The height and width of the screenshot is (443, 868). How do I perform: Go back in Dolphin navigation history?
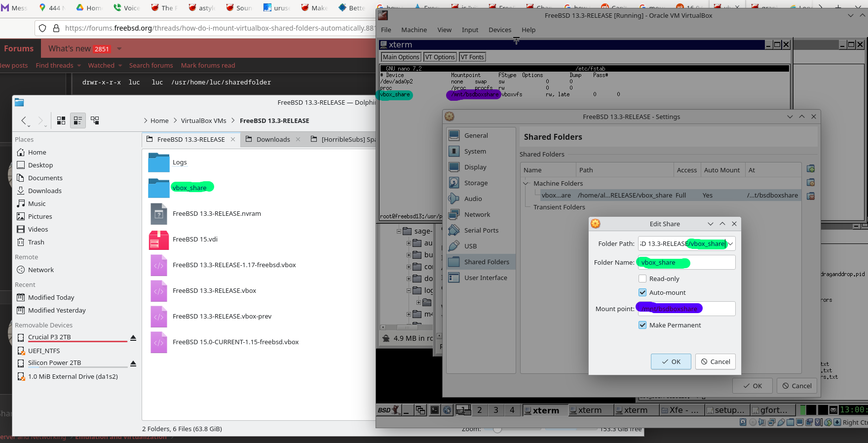(x=24, y=121)
